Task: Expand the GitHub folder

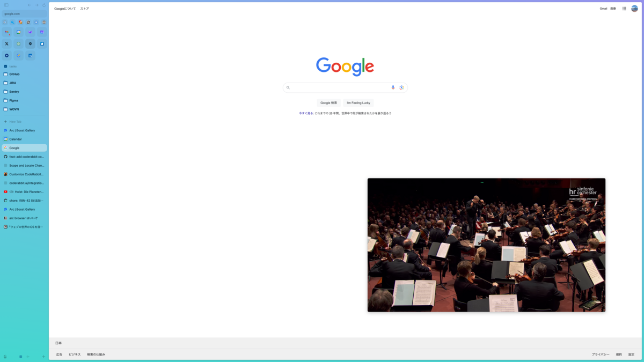Action: 25,74
